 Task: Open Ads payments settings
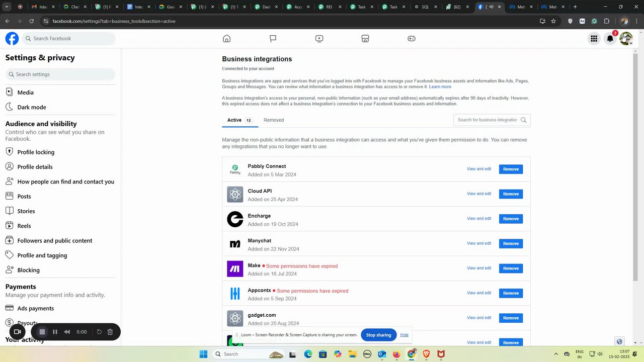(x=60, y=308)
